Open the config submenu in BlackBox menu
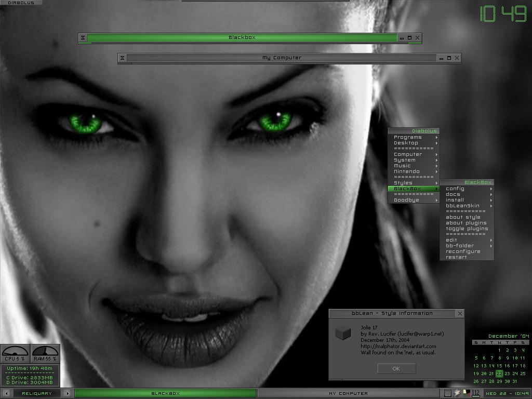532x399 pixels. click(x=467, y=189)
